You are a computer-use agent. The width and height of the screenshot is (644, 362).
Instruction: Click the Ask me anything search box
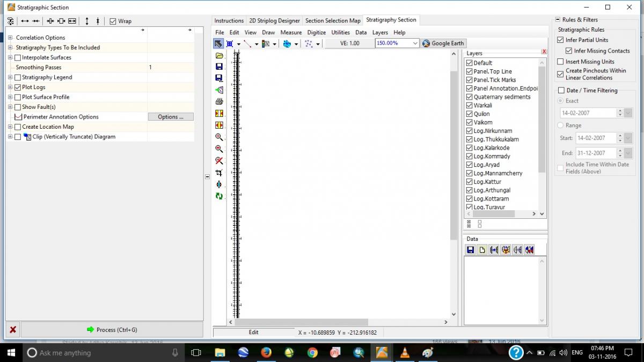(102, 353)
